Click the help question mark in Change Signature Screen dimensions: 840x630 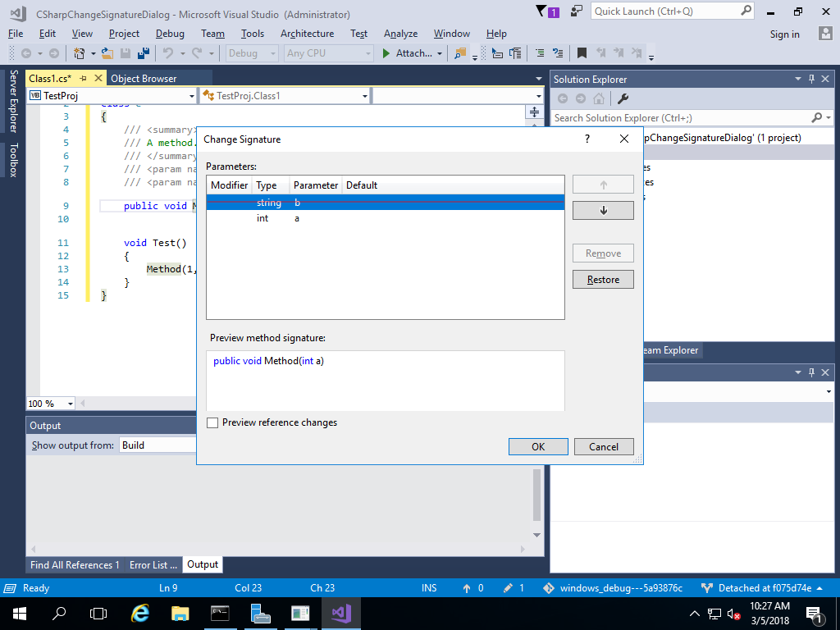587,139
